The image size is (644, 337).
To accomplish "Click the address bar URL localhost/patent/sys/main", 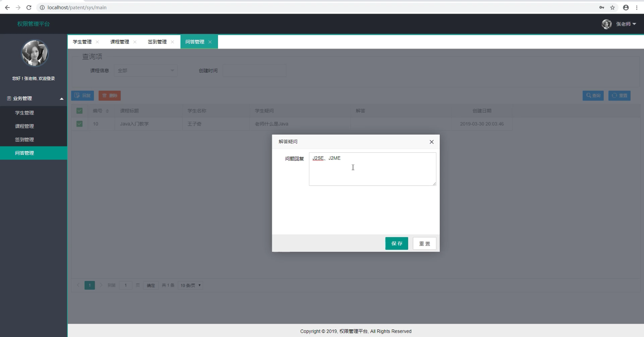I will (x=77, y=7).
